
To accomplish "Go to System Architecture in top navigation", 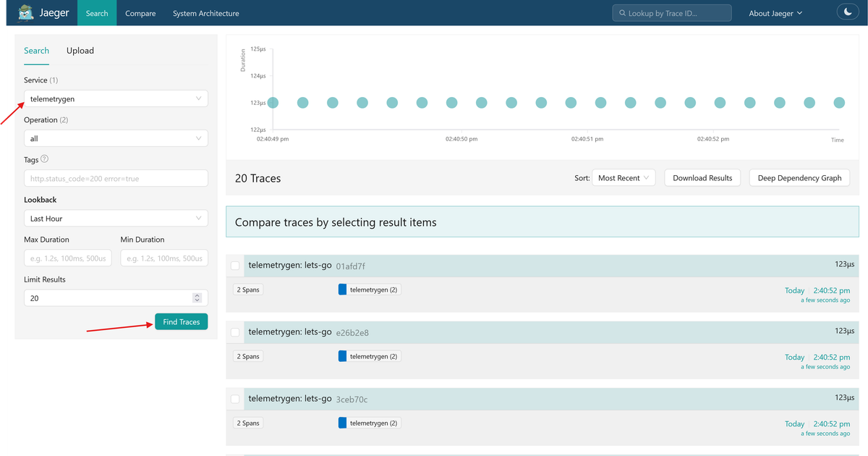I will tap(206, 13).
